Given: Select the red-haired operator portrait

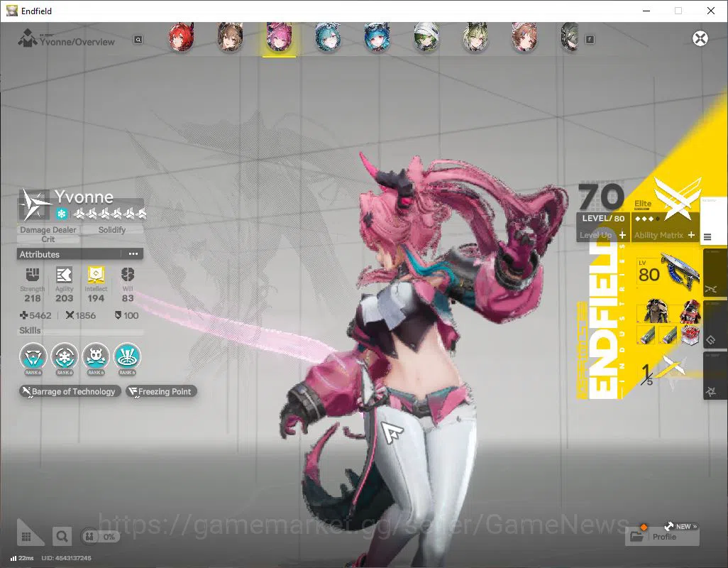Looking at the screenshot, I should click(x=181, y=37).
